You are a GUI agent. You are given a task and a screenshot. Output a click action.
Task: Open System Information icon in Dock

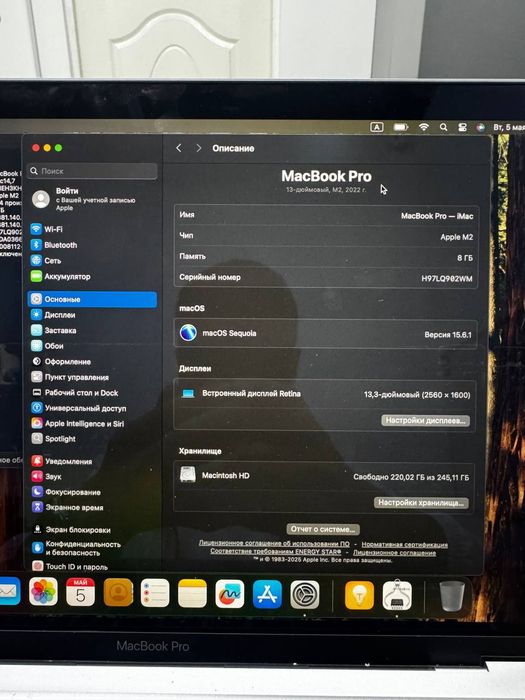pos(397,596)
